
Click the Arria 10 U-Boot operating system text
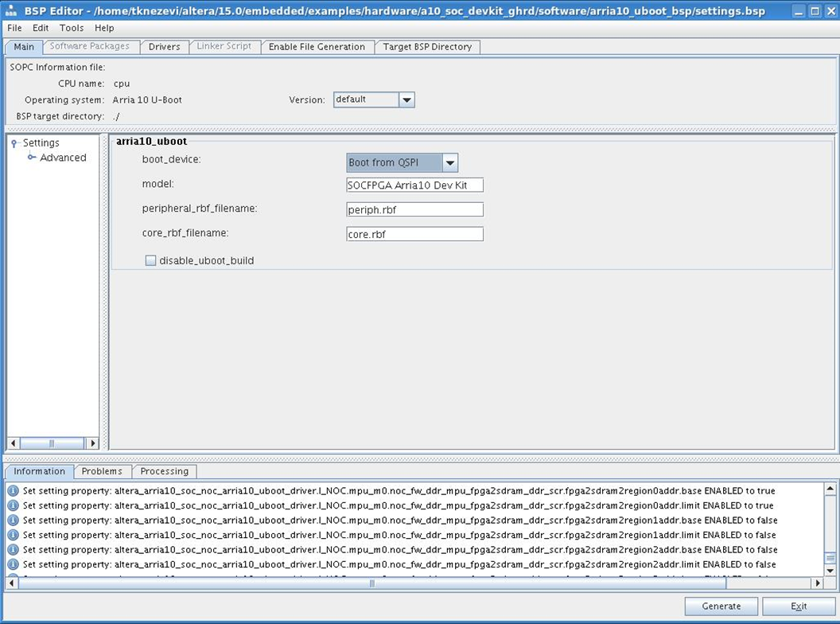tap(147, 99)
